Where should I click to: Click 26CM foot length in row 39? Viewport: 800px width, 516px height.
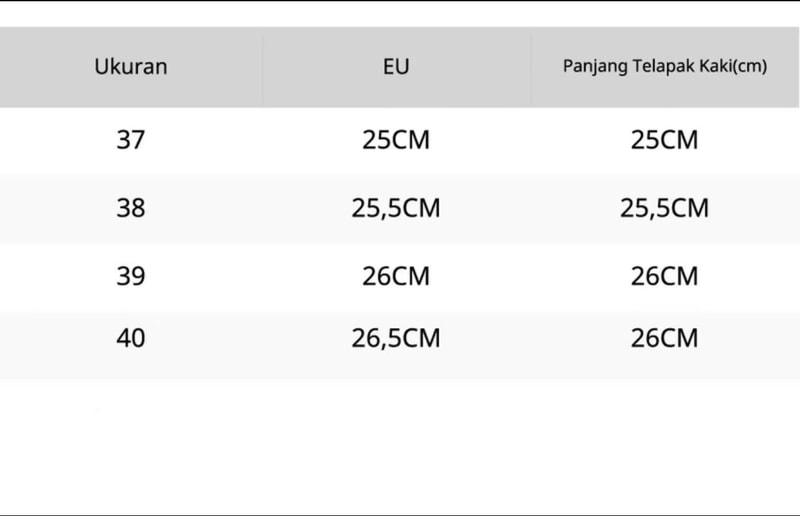click(664, 276)
